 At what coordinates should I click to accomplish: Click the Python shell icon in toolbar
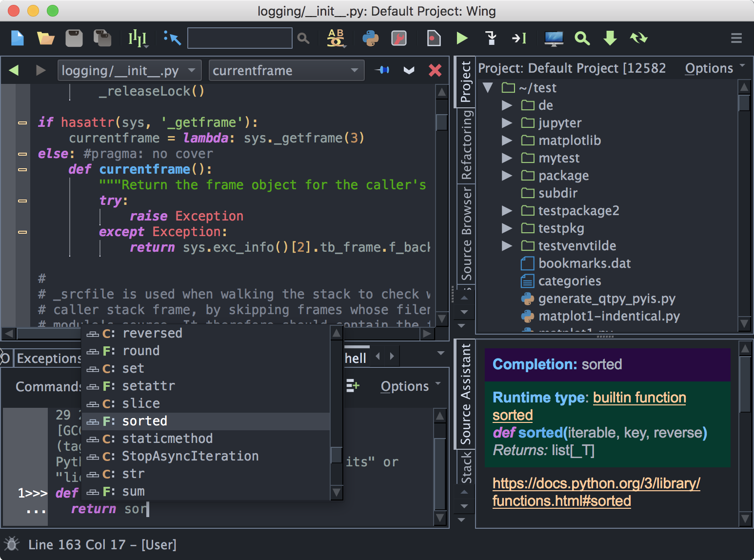pyautogui.click(x=371, y=38)
